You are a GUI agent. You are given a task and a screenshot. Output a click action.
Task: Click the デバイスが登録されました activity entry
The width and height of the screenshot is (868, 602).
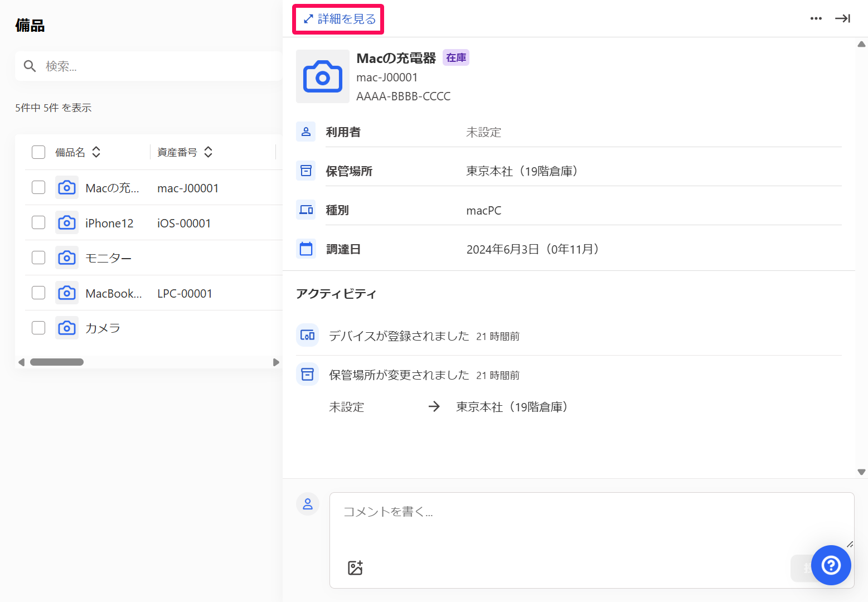pyautogui.click(x=399, y=336)
